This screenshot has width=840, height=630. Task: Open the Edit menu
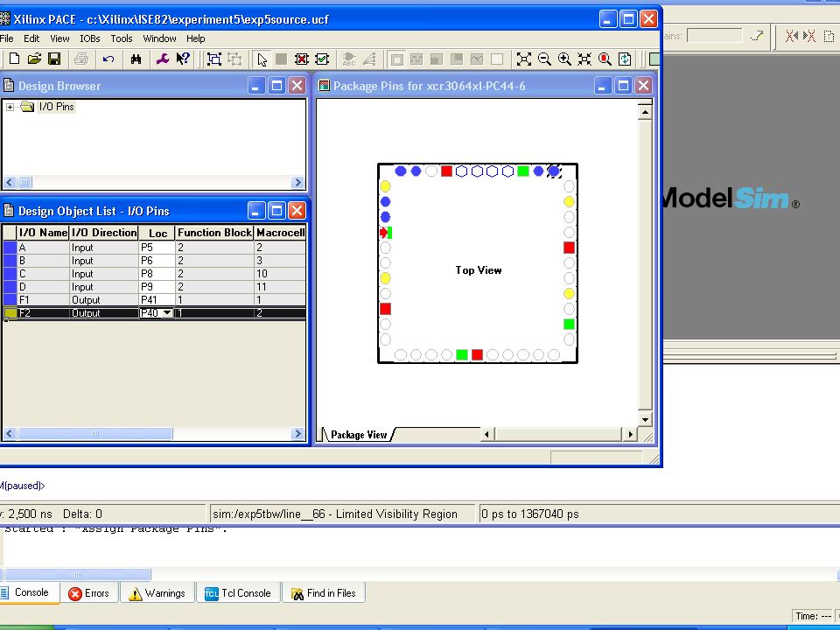click(x=31, y=38)
